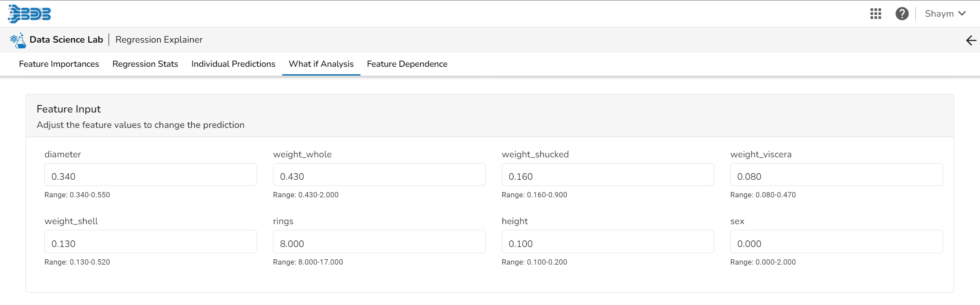Select the What if Analysis tab

[321, 64]
